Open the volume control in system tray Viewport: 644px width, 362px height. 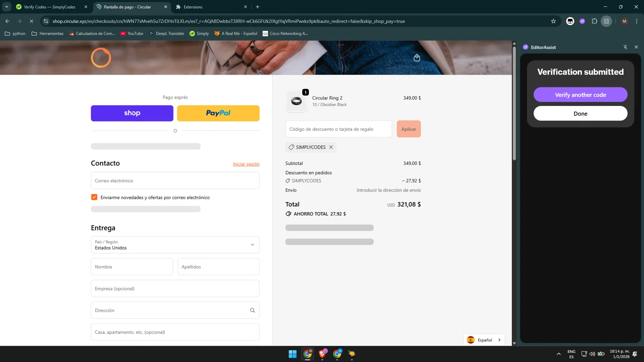point(592,354)
